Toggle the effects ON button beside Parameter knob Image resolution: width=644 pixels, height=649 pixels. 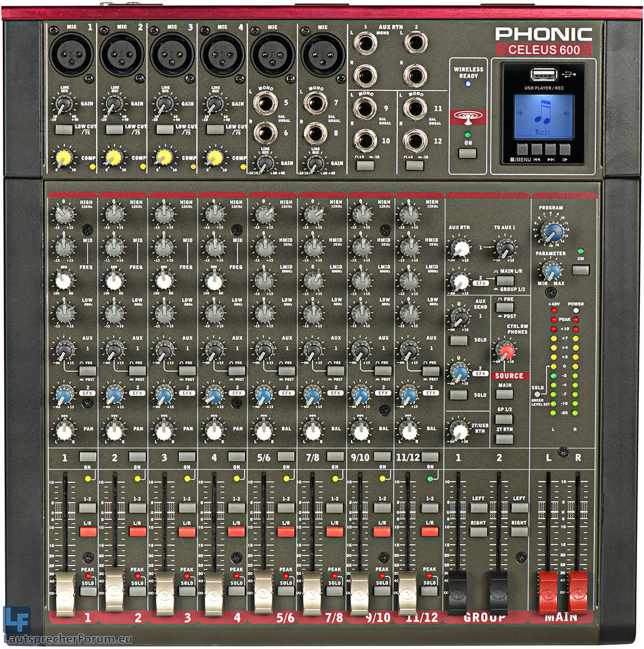pyautogui.click(x=580, y=269)
